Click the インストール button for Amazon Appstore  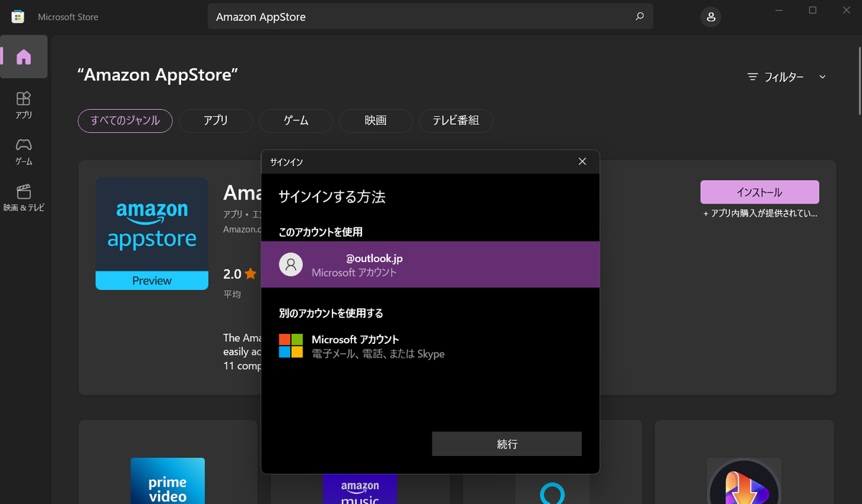point(759,192)
